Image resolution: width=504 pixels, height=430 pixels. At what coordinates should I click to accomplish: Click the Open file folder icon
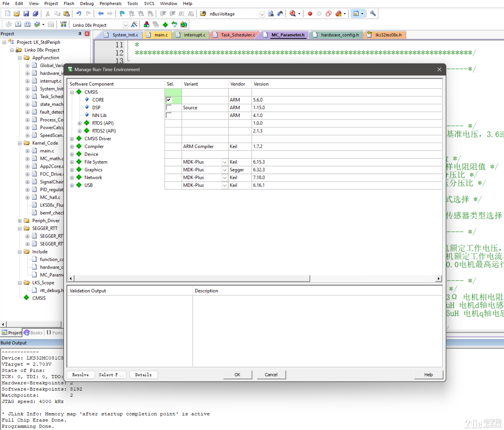(x=17, y=14)
